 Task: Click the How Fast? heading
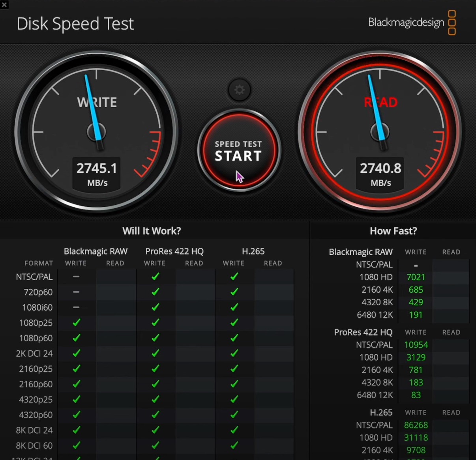393,231
